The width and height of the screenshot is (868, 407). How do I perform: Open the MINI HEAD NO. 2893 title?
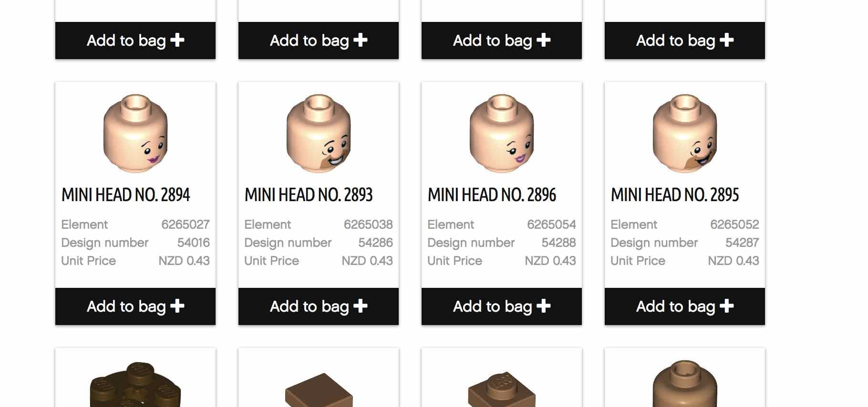309,195
